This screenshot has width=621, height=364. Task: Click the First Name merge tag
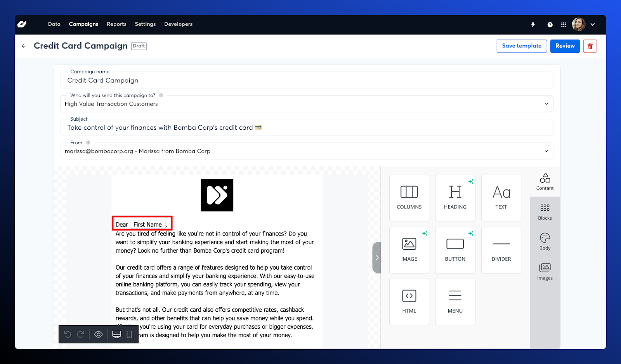148,224
